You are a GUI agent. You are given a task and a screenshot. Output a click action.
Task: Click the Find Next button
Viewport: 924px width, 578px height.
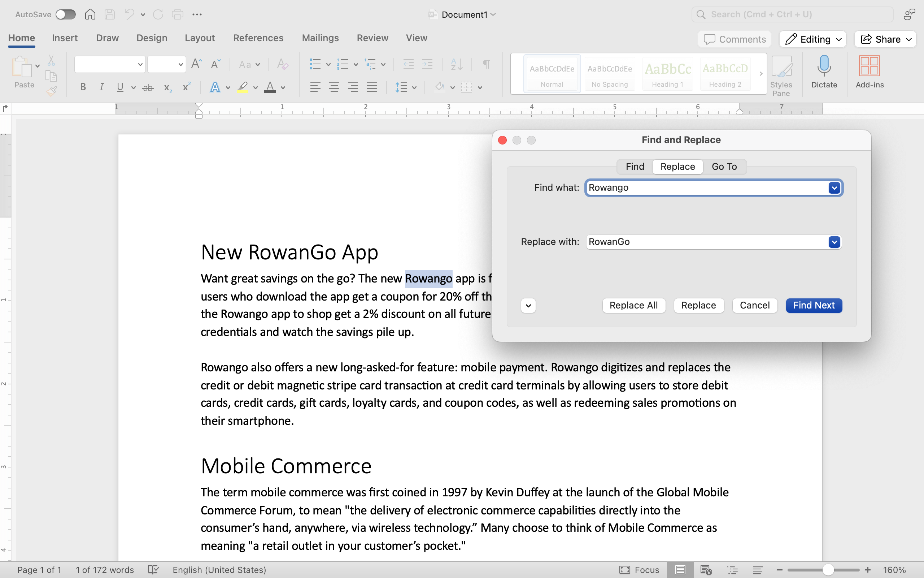(814, 306)
